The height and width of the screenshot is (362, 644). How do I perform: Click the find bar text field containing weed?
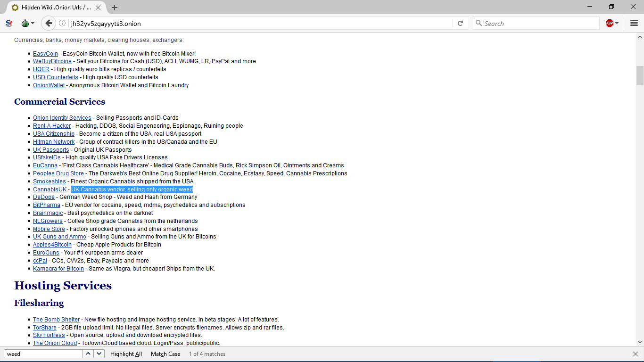click(x=43, y=354)
